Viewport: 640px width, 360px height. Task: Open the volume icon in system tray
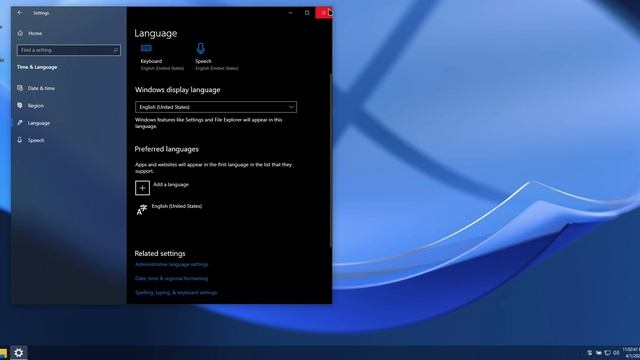616,353
